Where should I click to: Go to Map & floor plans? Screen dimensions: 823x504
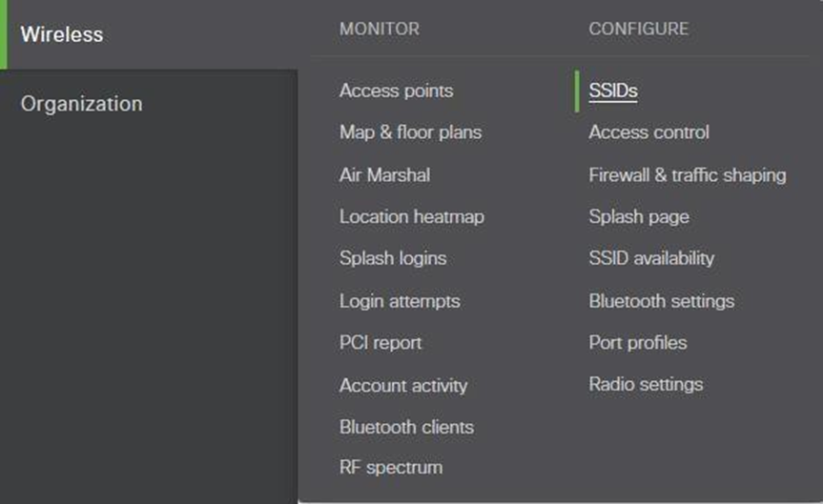point(410,132)
